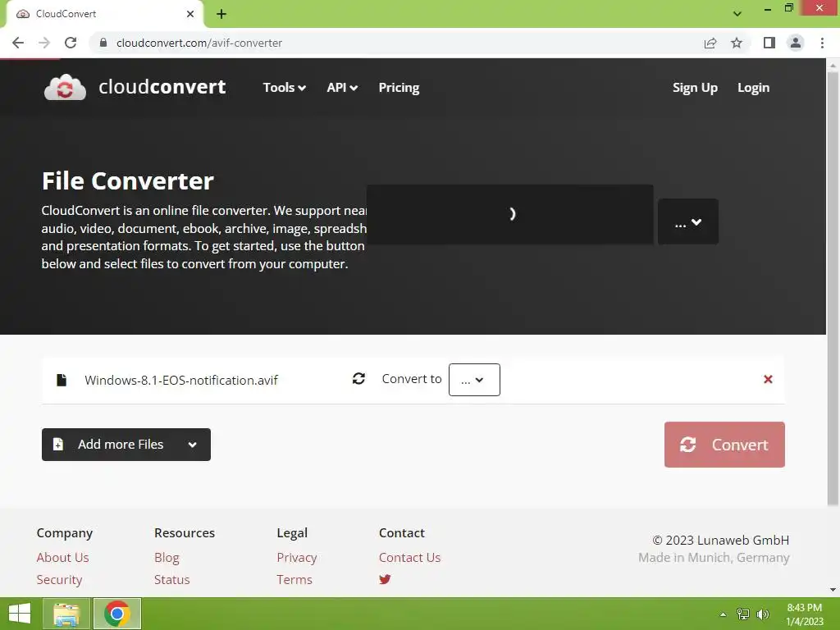
Task: Click Sign Up
Action: point(695,87)
